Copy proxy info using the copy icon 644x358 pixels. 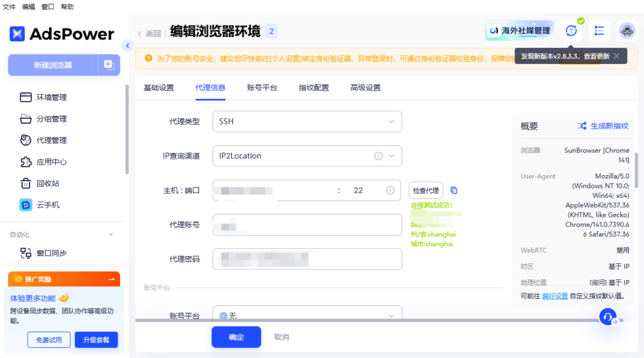454,190
